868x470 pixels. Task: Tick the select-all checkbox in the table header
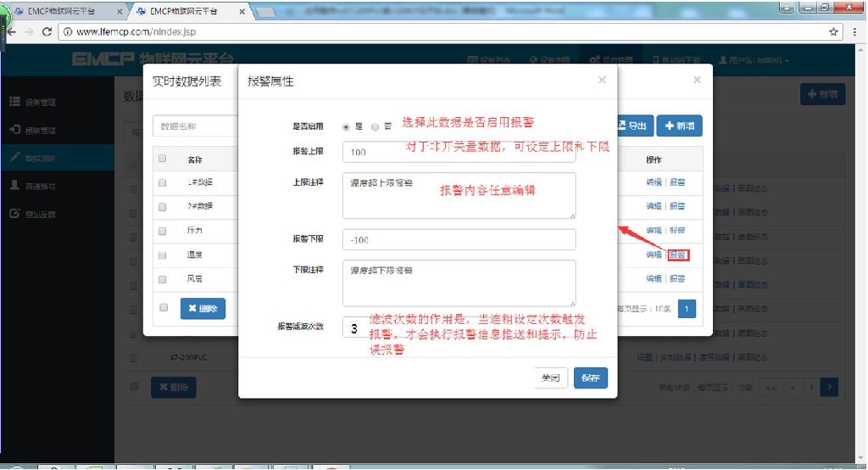[x=163, y=159]
